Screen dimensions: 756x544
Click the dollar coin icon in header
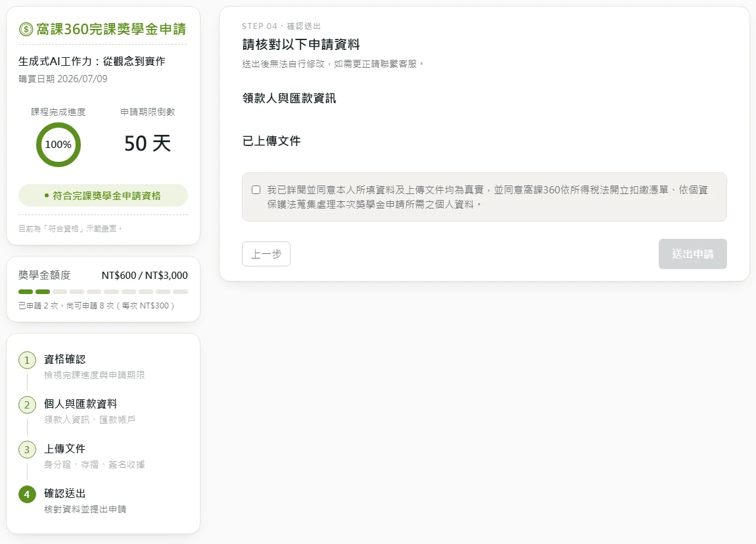26,30
